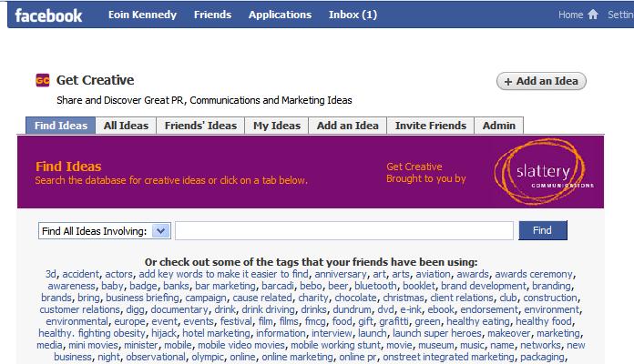Click the environmental tag
The height and width of the screenshot is (364, 634).
77,321
